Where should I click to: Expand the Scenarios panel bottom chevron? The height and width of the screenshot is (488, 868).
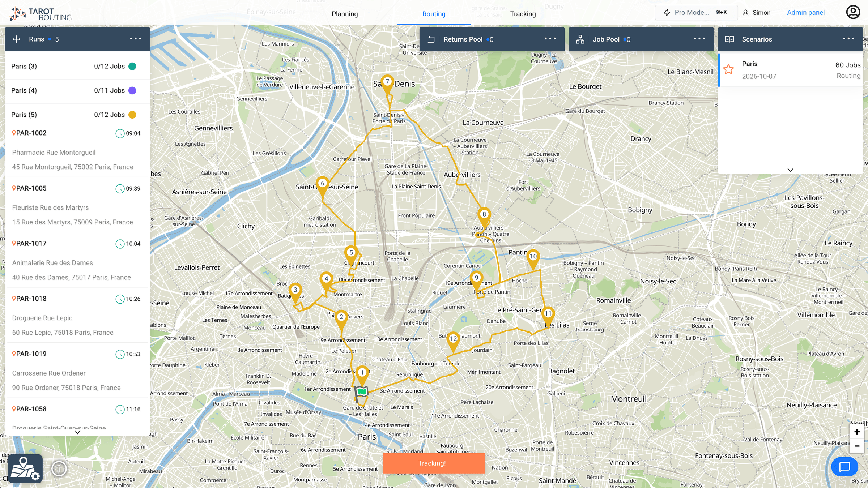[791, 170]
